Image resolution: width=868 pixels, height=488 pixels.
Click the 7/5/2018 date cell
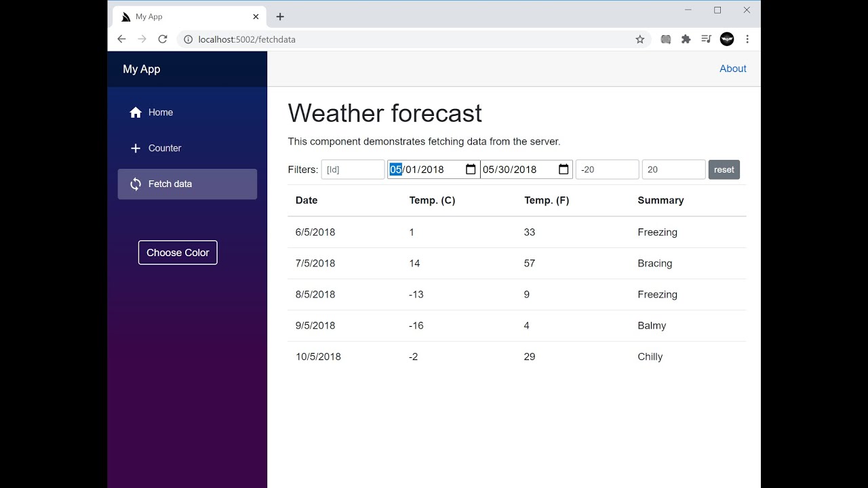[x=315, y=264]
